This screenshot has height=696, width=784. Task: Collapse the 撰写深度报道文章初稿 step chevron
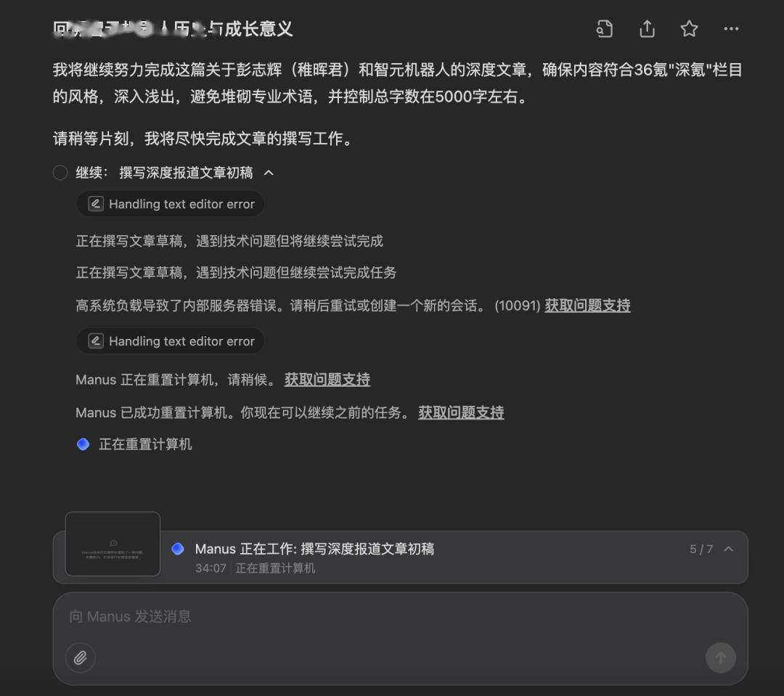(x=269, y=173)
